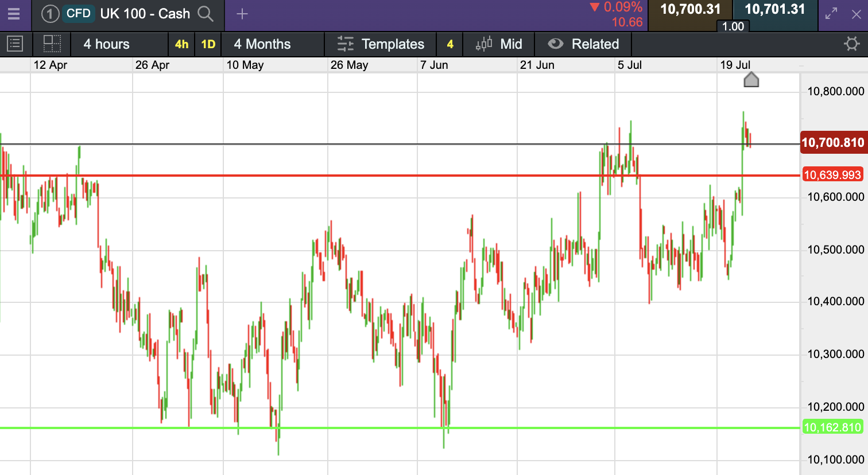Open the list panel icon in toolbar
The width and height of the screenshot is (868, 475).
click(x=15, y=44)
